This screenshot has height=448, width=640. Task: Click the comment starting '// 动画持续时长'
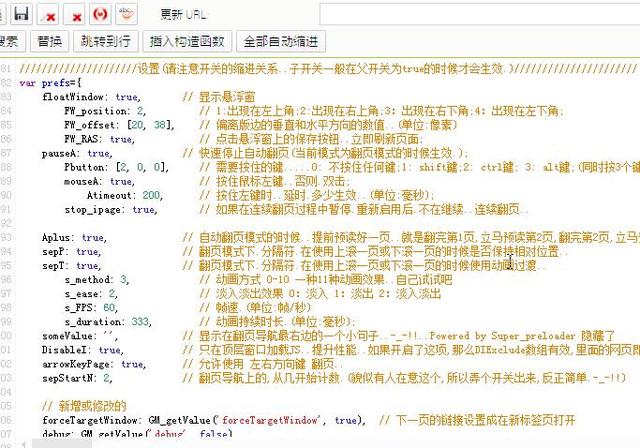[278, 322]
